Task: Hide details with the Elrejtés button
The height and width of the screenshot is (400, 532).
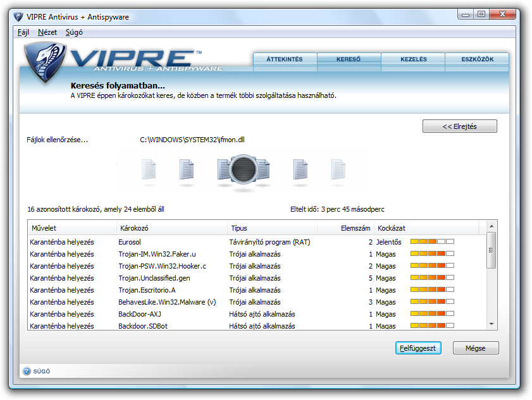Action: 460,126
